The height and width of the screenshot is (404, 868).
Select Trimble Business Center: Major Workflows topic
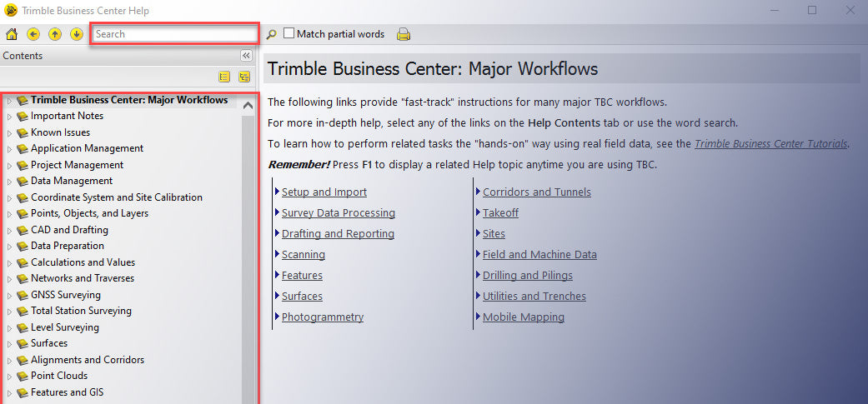[x=129, y=100]
